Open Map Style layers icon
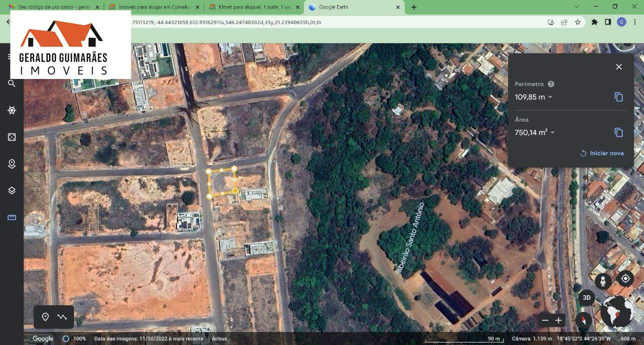 coord(12,191)
